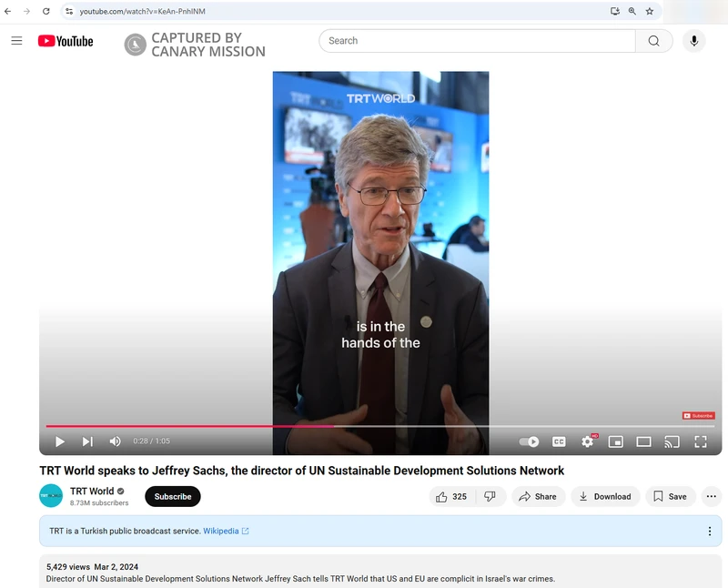The image size is (728, 588).
Task: Open site information icon in address bar
Action: (69, 11)
